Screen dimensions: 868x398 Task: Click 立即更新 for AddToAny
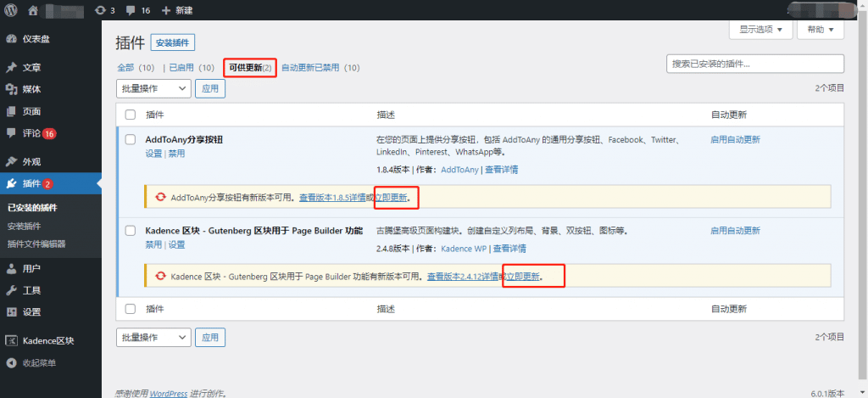(x=391, y=198)
